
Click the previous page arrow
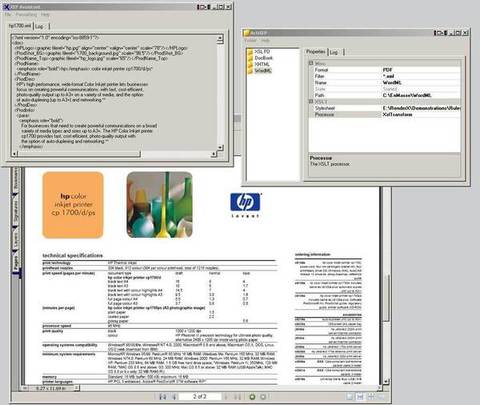174,397
